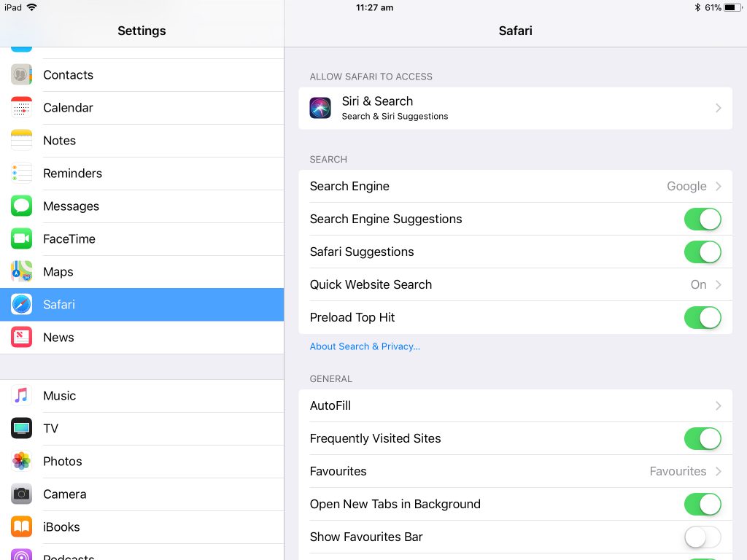Select Notes label in sidebar
Screen dimensions: 747x560
pos(60,141)
